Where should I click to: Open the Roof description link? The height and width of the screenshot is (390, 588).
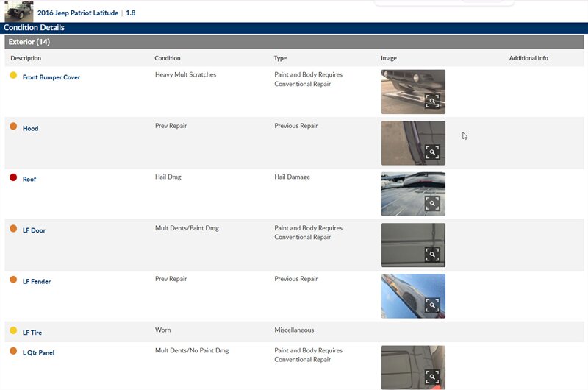(29, 180)
